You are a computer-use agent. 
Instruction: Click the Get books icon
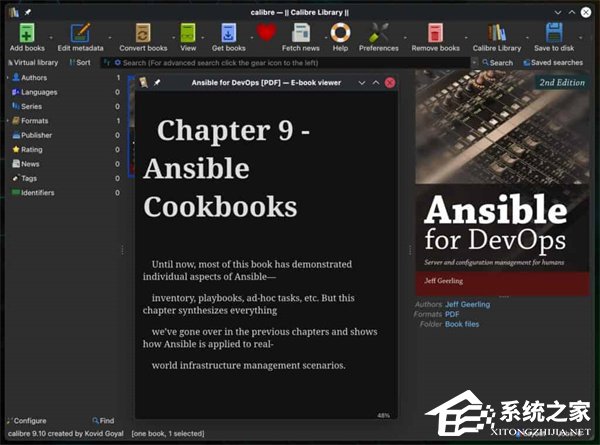click(x=228, y=33)
